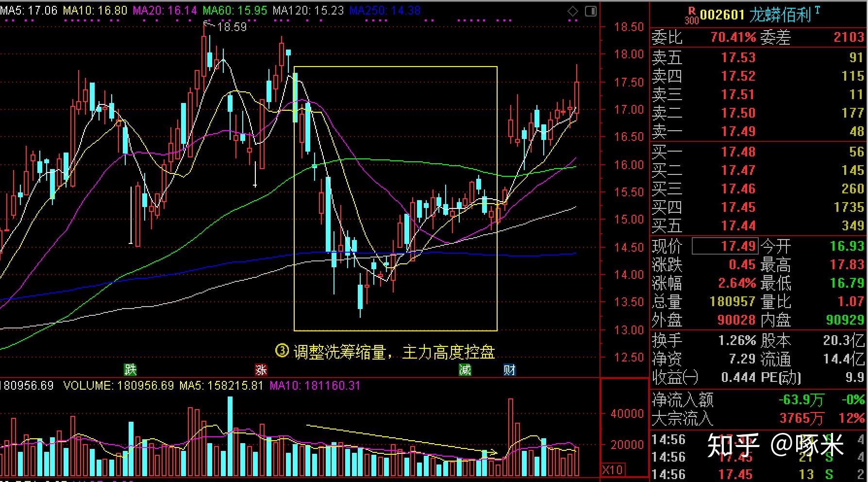Click the MA60: 15.95 indicator label
This screenshot has height=482, width=868.
(235, 10)
